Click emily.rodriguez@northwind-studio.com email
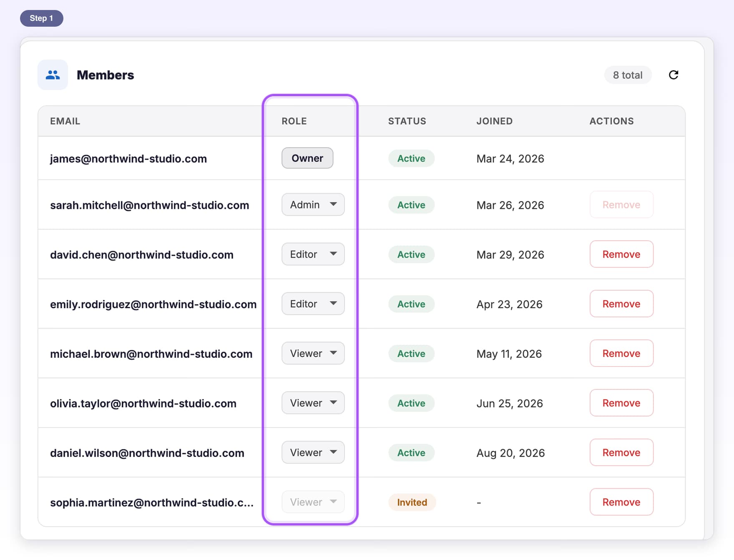Image resolution: width=734 pixels, height=560 pixels. pyautogui.click(x=153, y=304)
